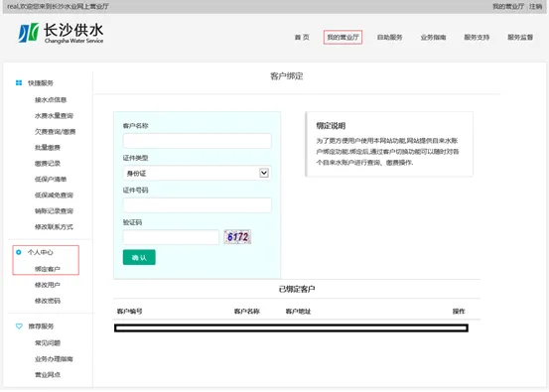The height and width of the screenshot is (392, 549).
Task: Open 低保户清单 in the sidebar
Action: [x=51, y=180]
